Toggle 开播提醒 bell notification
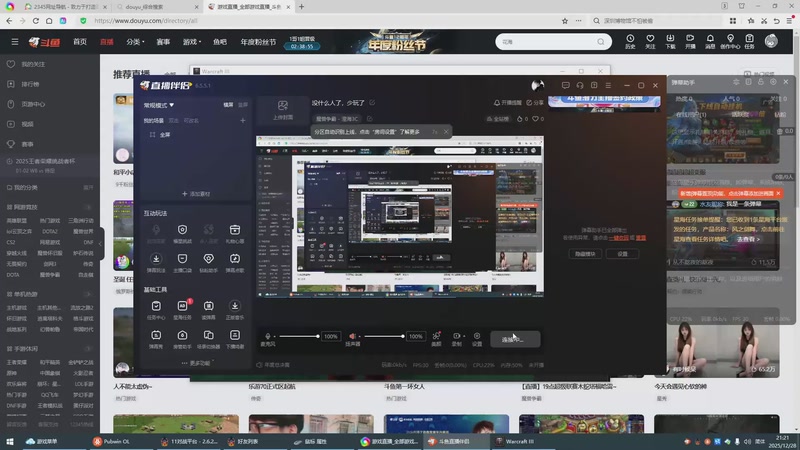800x450 pixels. (507, 103)
